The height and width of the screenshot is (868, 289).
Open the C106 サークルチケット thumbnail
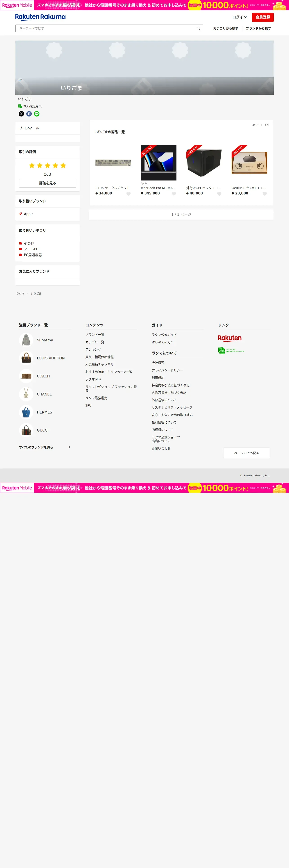tap(113, 163)
